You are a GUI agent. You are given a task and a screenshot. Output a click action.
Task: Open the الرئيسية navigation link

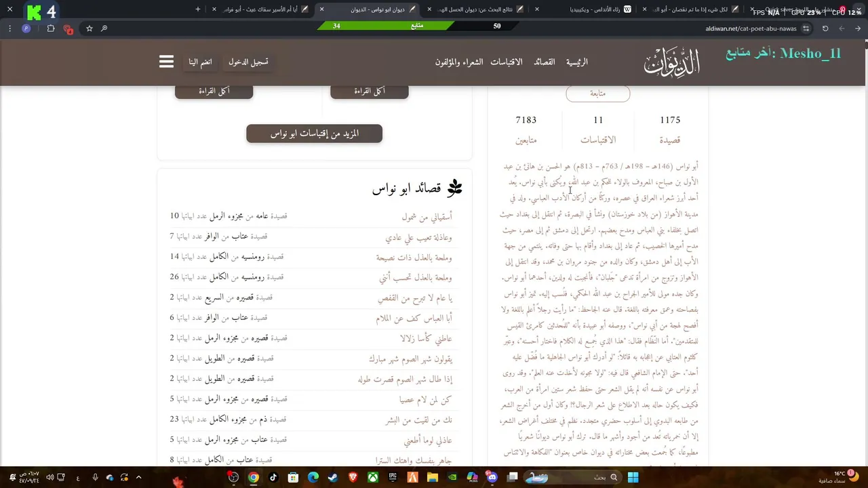(576, 62)
